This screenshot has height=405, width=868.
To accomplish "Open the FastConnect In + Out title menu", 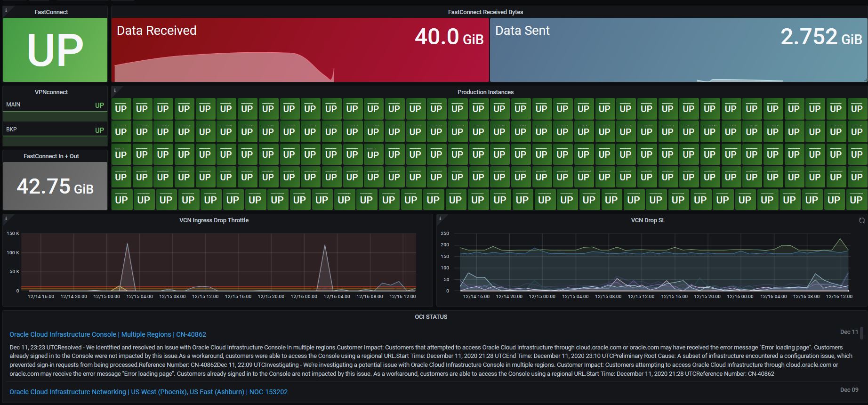I will pyautogui.click(x=51, y=156).
